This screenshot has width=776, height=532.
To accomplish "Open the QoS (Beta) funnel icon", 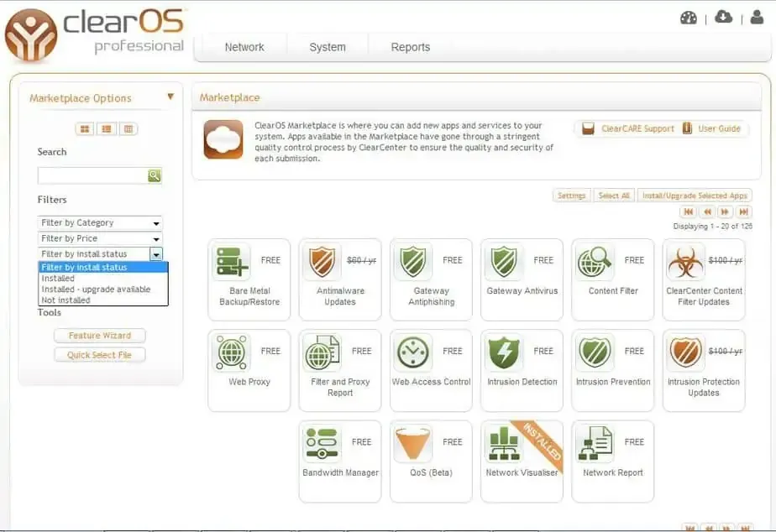I will pyautogui.click(x=412, y=443).
